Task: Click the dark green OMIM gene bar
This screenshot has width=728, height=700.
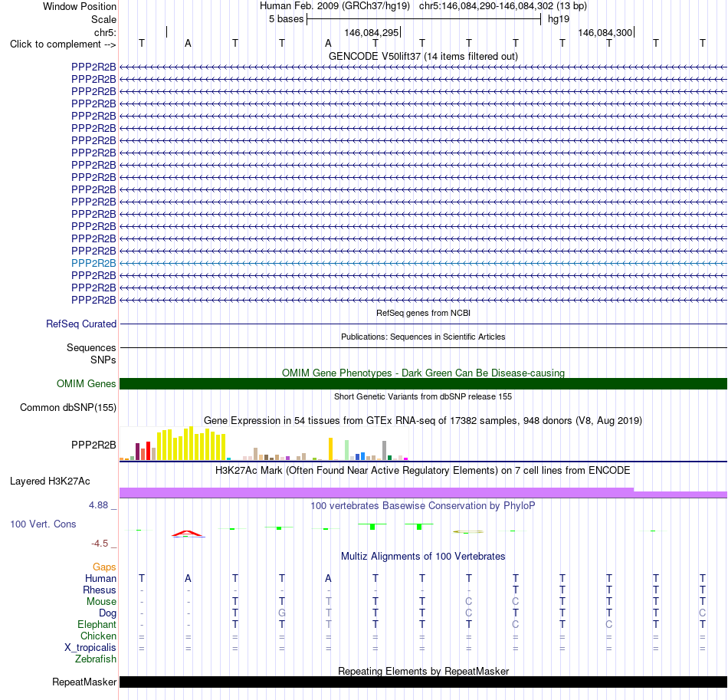Action: (x=423, y=383)
